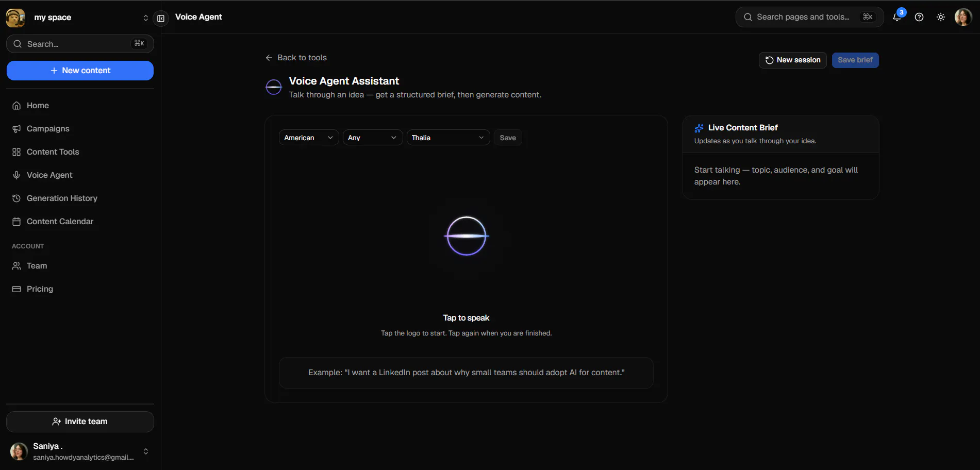Click the New content button

coord(80,71)
